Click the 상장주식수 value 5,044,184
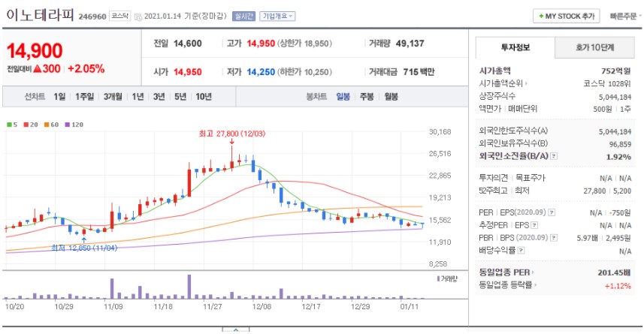The image size is (644, 334). coord(615,97)
